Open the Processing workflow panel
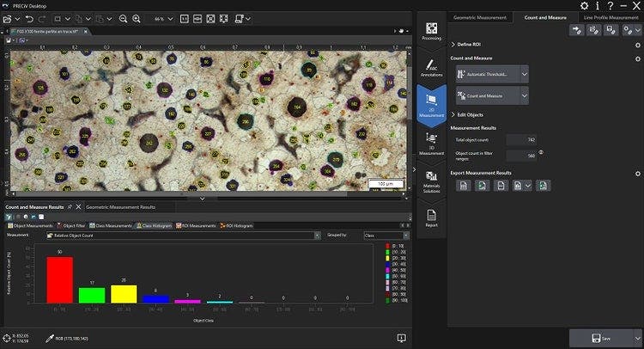Screen dimensions: 644x349 coord(431,29)
